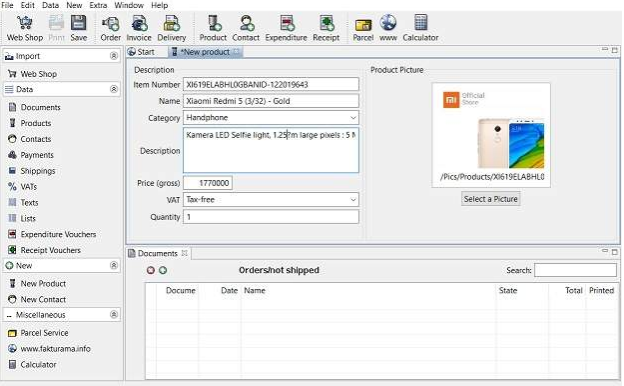Click the green add icon in Documents panel
This screenshot has height=386, width=624.
tap(163, 270)
